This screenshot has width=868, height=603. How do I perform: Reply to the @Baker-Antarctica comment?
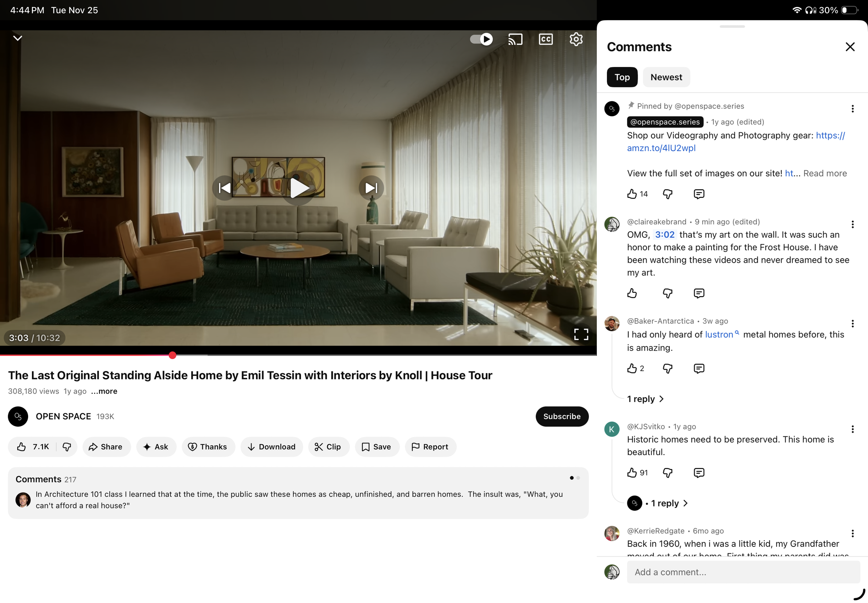pos(699,368)
